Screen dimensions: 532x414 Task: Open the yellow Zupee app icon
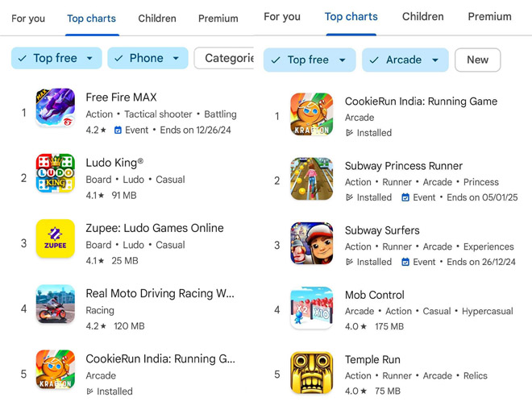coord(56,238)
